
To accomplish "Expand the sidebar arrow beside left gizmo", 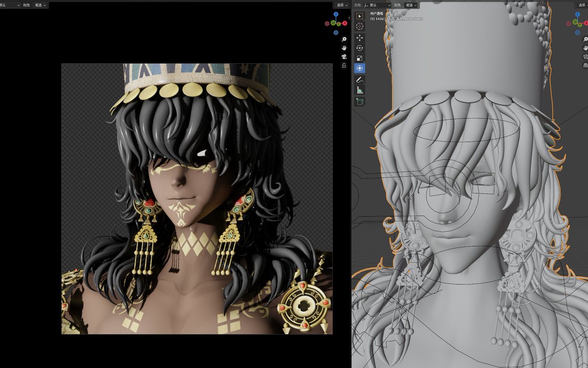I will click(349, 18).
